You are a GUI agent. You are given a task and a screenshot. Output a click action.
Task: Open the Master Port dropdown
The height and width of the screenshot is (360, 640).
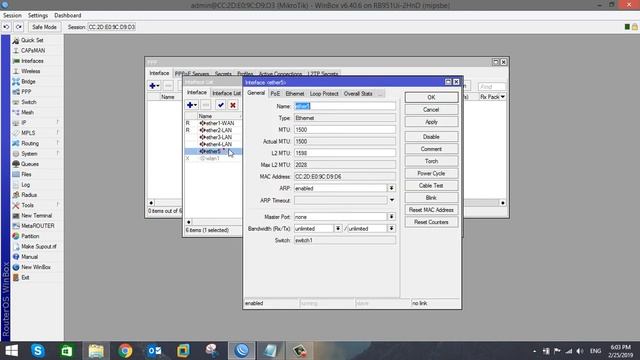(391, 217)
